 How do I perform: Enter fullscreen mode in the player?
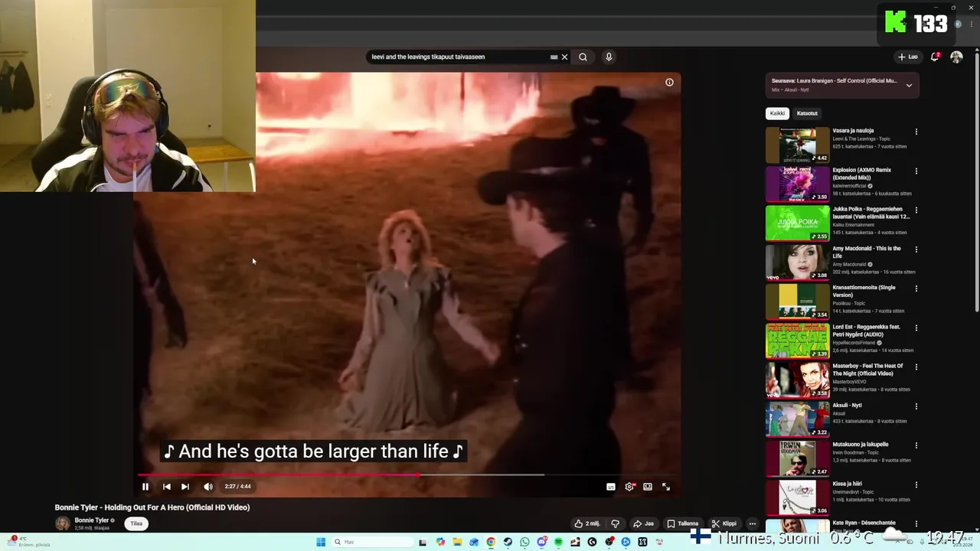(666, 487)
